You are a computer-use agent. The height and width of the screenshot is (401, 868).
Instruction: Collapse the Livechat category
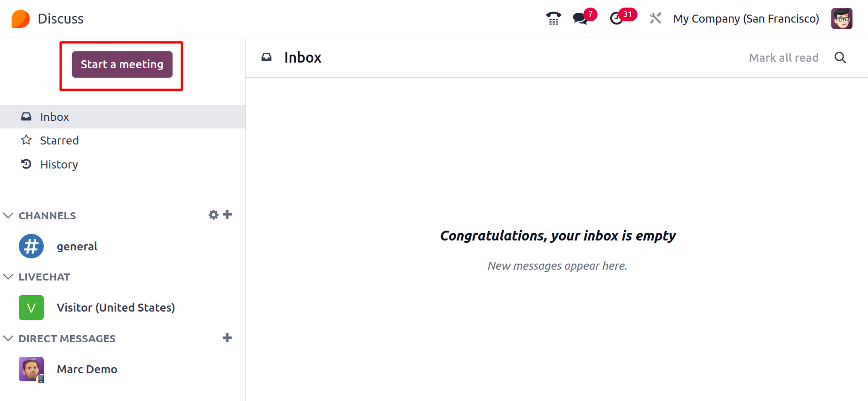point(8,277)
